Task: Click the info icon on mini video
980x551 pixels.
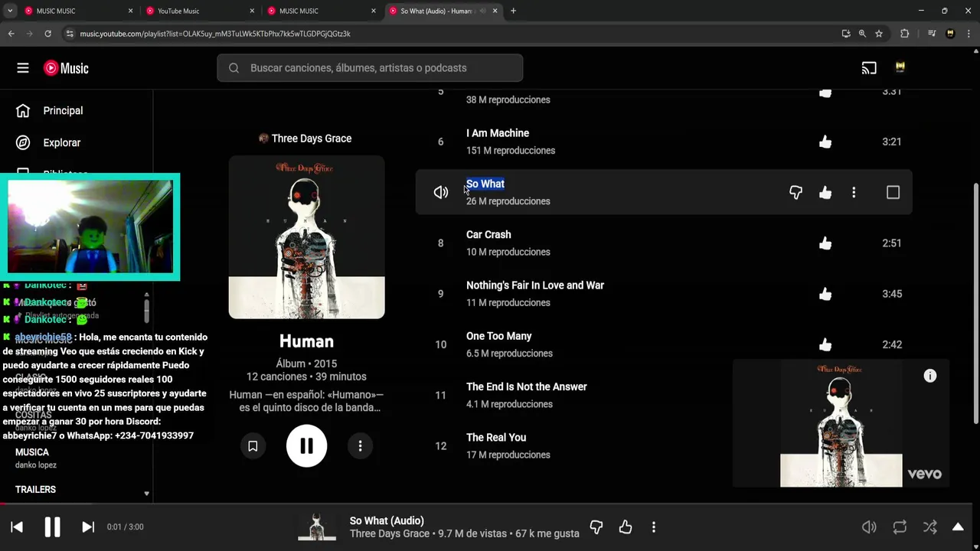Action: pos(929,376)
